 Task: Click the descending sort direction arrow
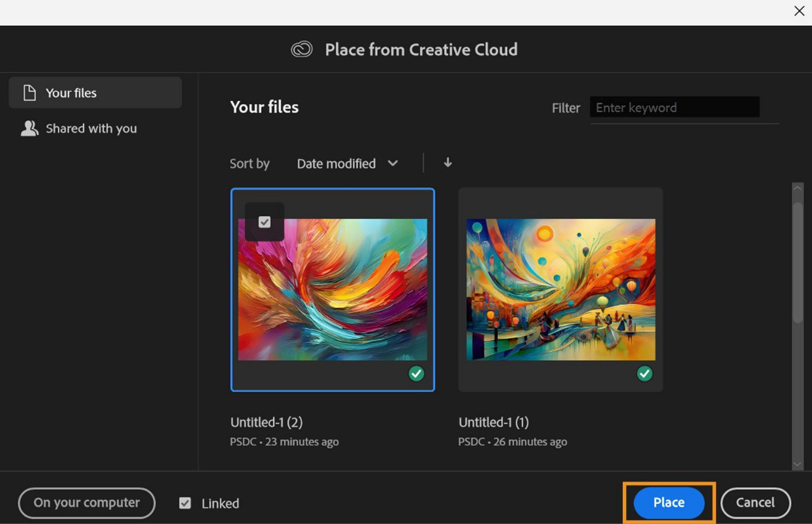click(448, 163)
